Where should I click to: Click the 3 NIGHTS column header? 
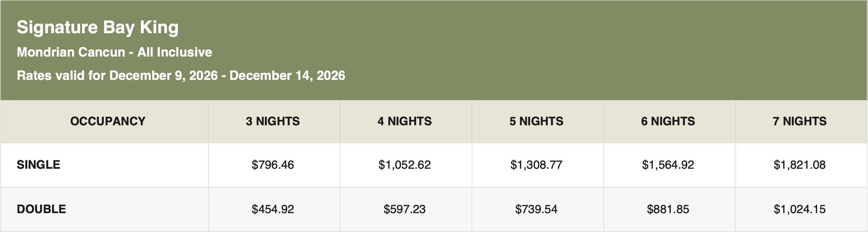(273, 121)
